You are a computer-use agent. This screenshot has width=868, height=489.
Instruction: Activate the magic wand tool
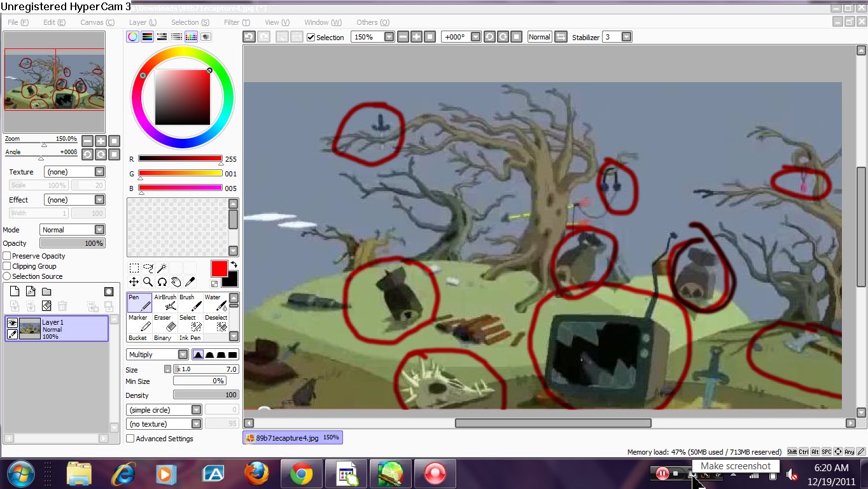[x=162, y=268]
